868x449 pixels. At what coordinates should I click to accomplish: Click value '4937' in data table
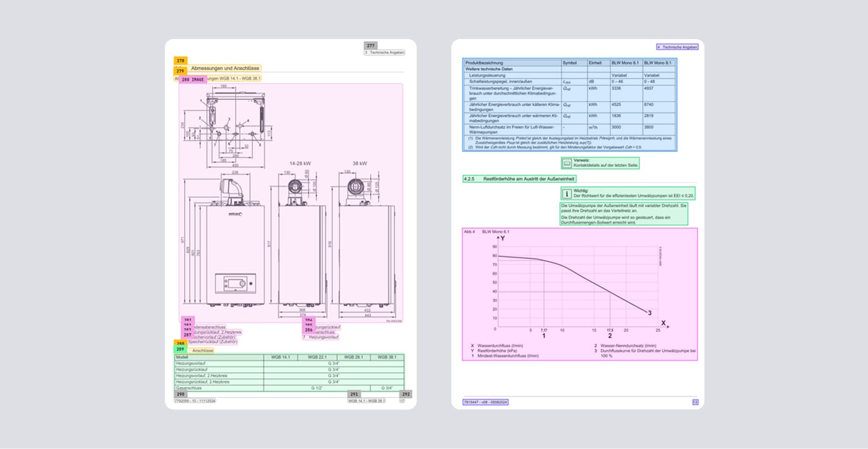[x=649, y=89]
